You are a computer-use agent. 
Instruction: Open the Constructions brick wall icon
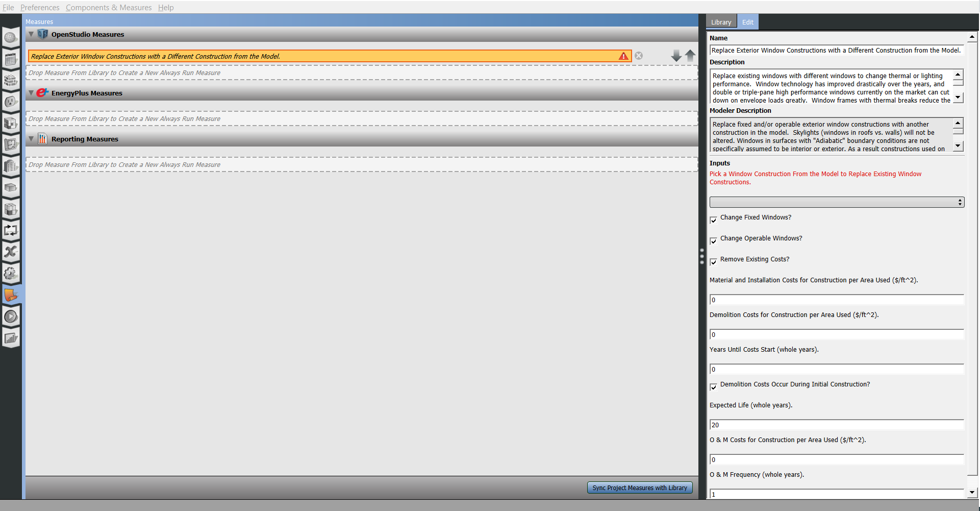[11, 81]
